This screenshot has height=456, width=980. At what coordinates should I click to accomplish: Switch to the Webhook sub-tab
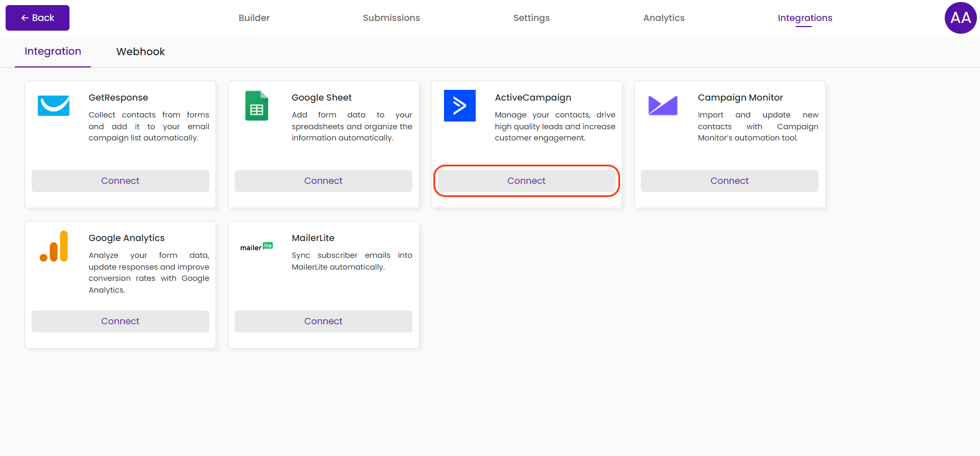tap(141, 52)
